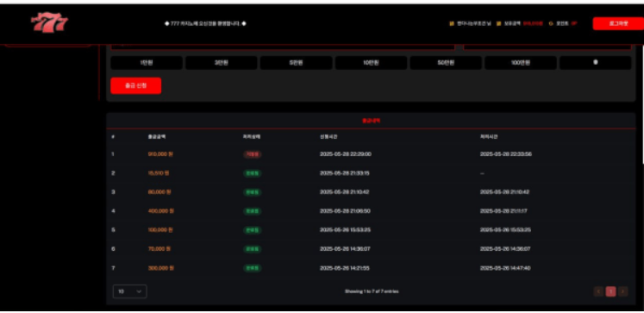
Task: Select the 3만원 amount button
Action: 222,63
